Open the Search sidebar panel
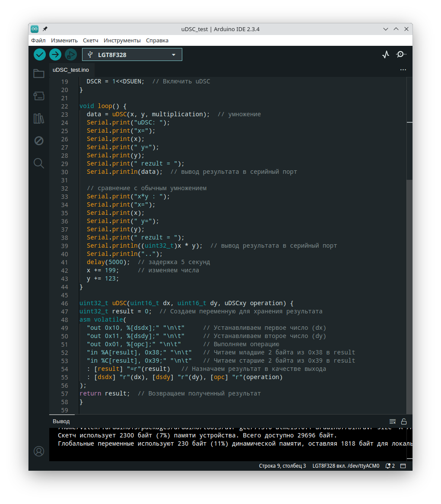Viewport: 441px width, 504px height. coord(39,163)
